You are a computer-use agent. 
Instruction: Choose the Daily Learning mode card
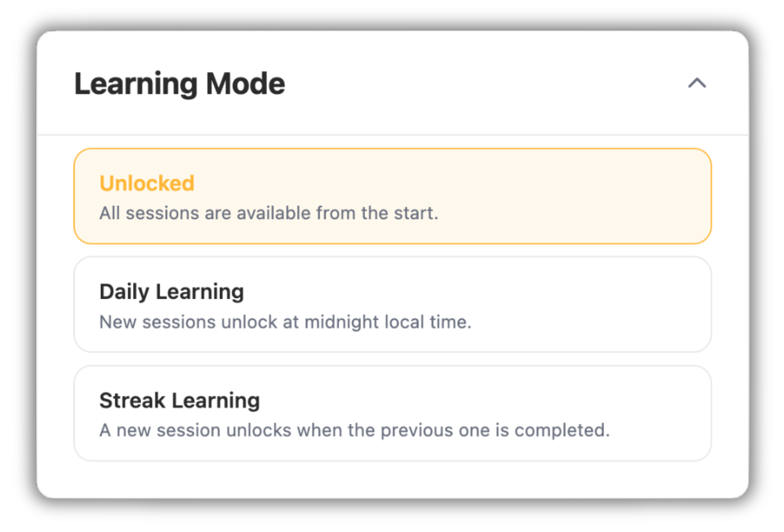click(392, 304)
